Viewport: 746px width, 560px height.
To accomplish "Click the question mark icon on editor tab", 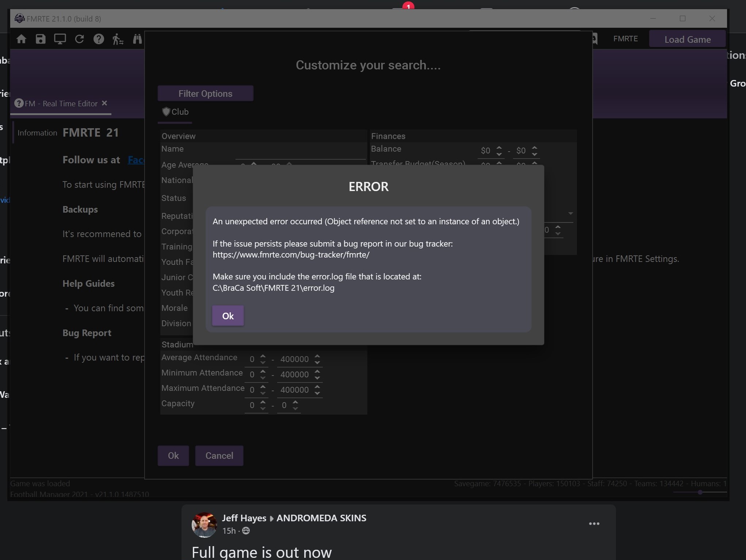I will coord(19,103).
